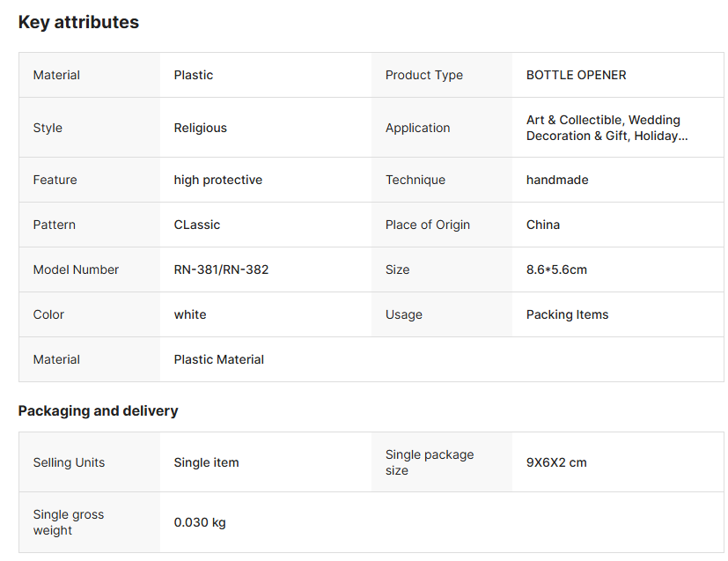
Task: Click China in Place of Origin row
Action: [x=542, y=225]
